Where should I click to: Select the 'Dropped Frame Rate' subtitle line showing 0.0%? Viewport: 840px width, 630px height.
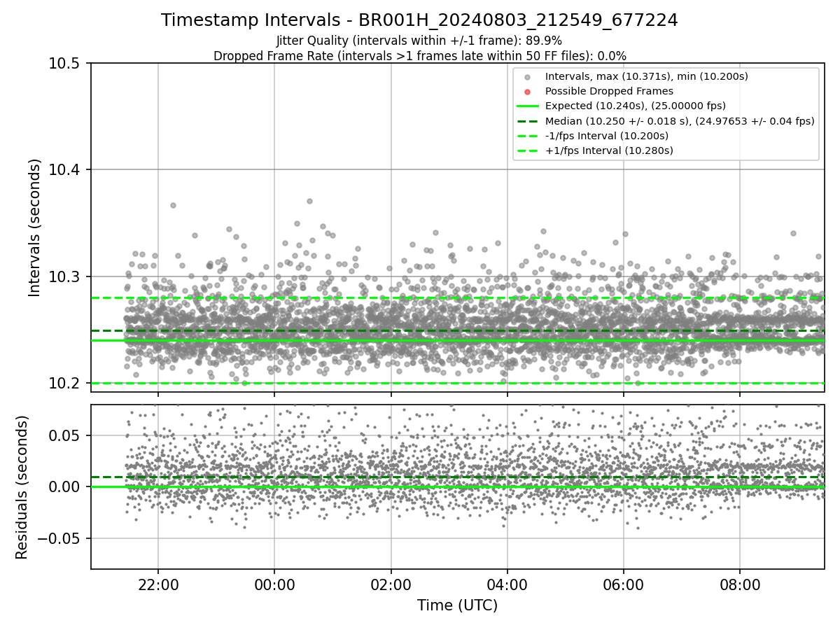[419, 55]
